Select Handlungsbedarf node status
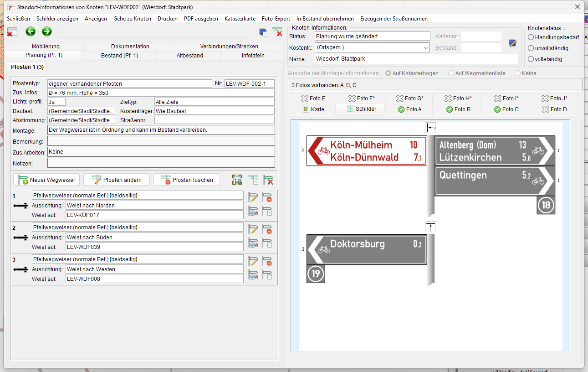Viewport: 588px width, 372px height. [x=553, y=37]
